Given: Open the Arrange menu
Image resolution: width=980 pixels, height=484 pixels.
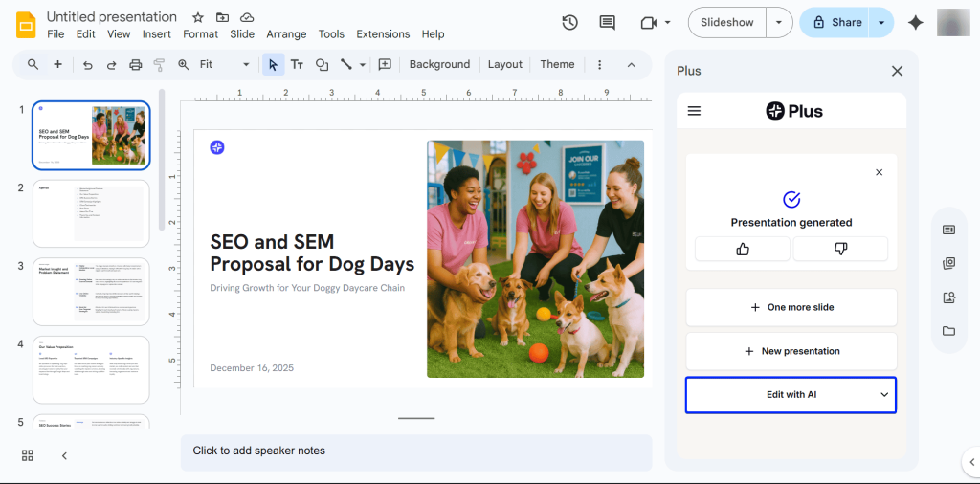Looking at the screenshot, I should click(286, 34).
